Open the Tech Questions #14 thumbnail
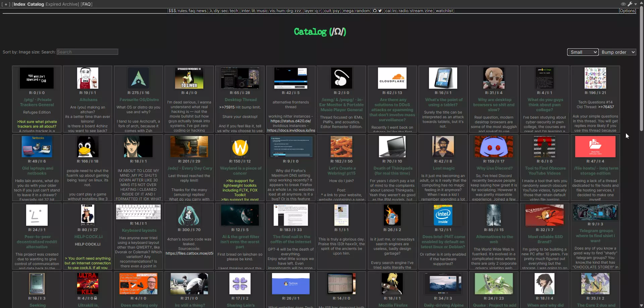 point(595,78)
